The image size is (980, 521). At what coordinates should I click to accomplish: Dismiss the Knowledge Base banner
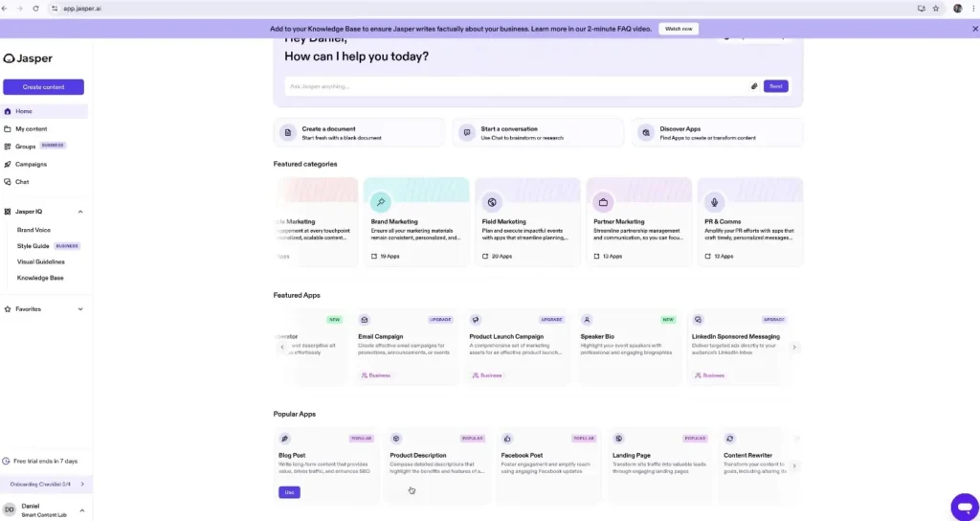pyautogui.click(x=974, y=29)
